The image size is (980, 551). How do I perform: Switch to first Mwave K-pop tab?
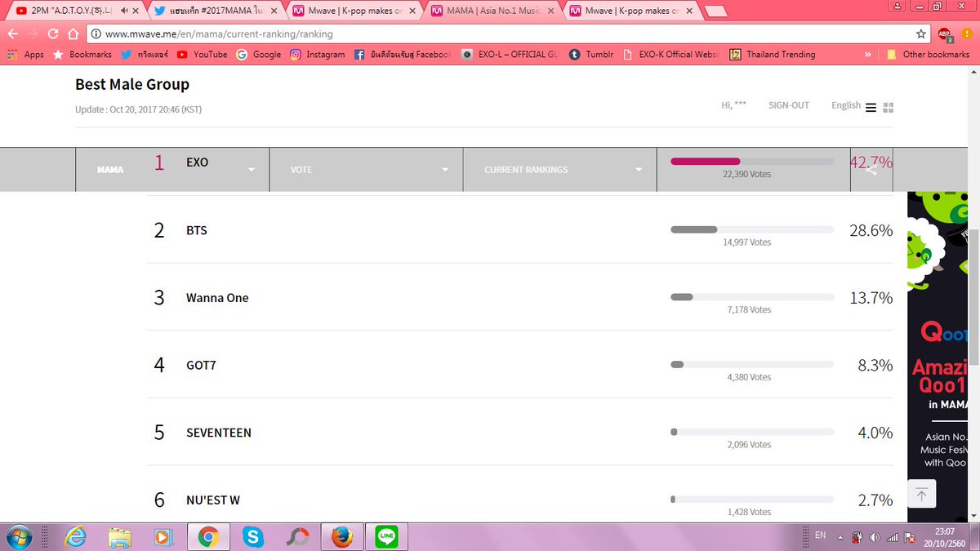pyautogui.click(x=355, y=11)
